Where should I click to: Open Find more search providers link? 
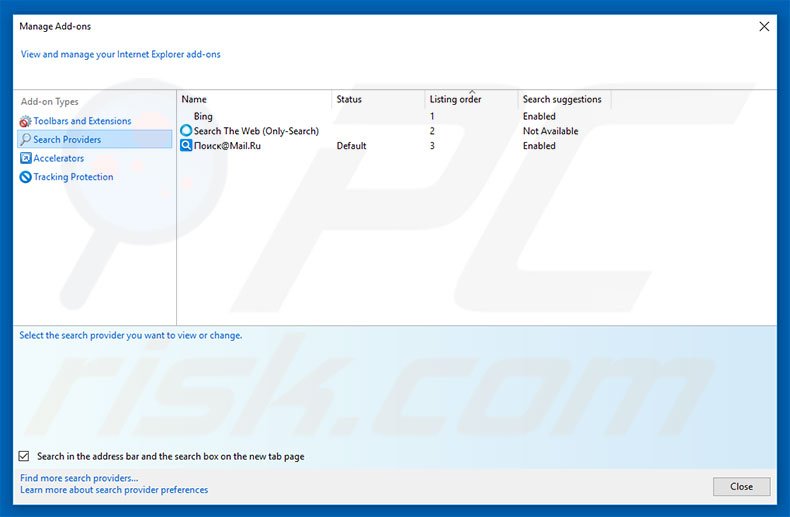click(79, 479)
